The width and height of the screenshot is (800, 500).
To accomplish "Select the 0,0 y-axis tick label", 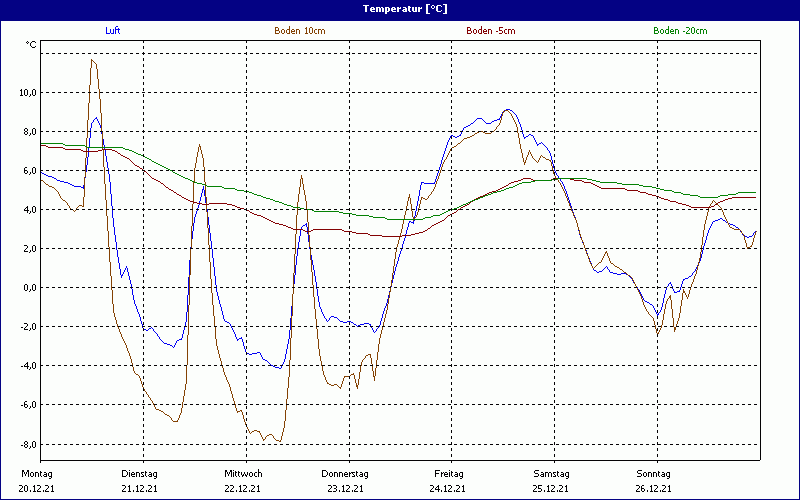I will [x=29, y=288].
